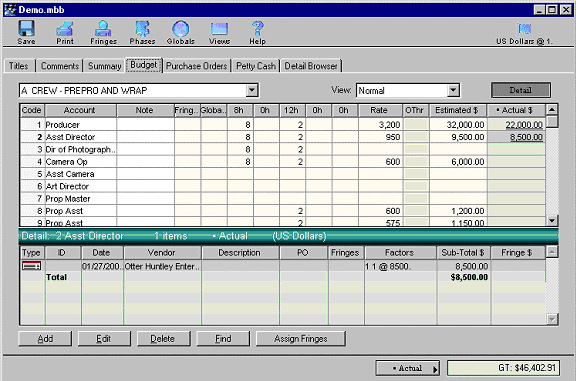
Task: Click the Add button
Action: coord(45,338)
